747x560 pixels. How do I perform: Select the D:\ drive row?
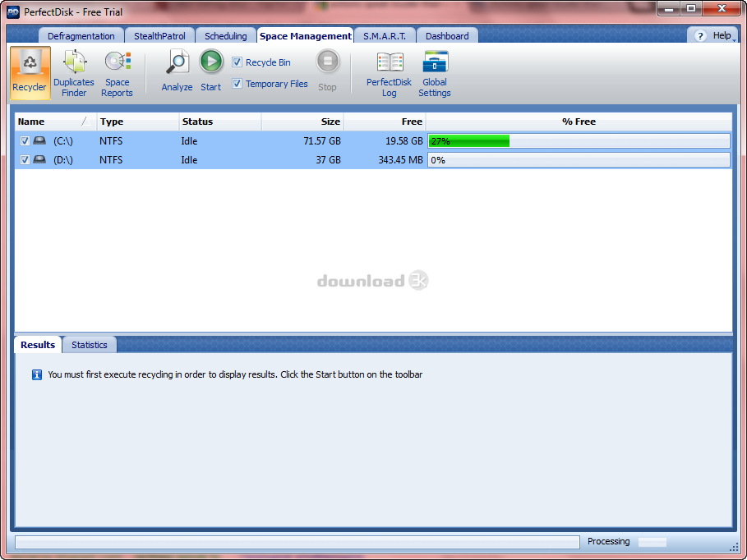[247, 159]
